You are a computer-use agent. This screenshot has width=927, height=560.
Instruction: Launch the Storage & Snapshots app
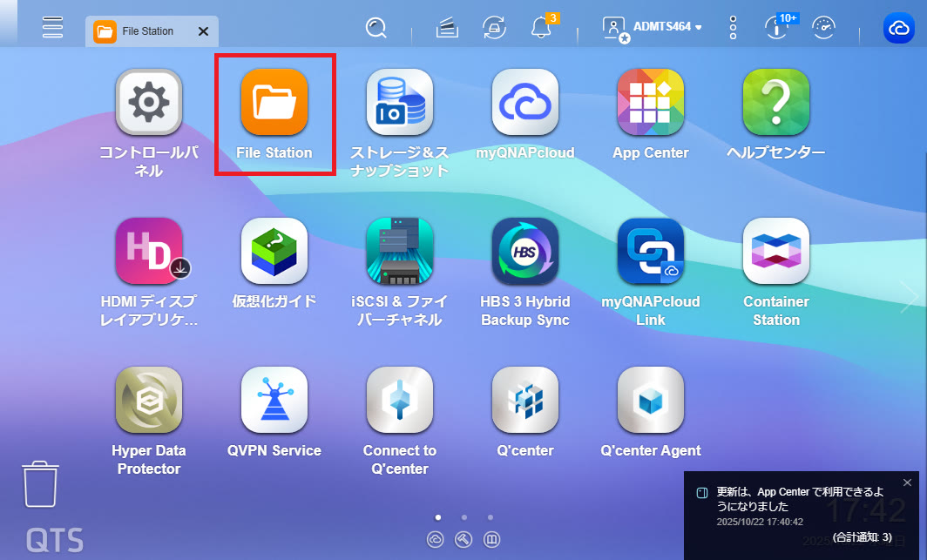click(400, 103)
